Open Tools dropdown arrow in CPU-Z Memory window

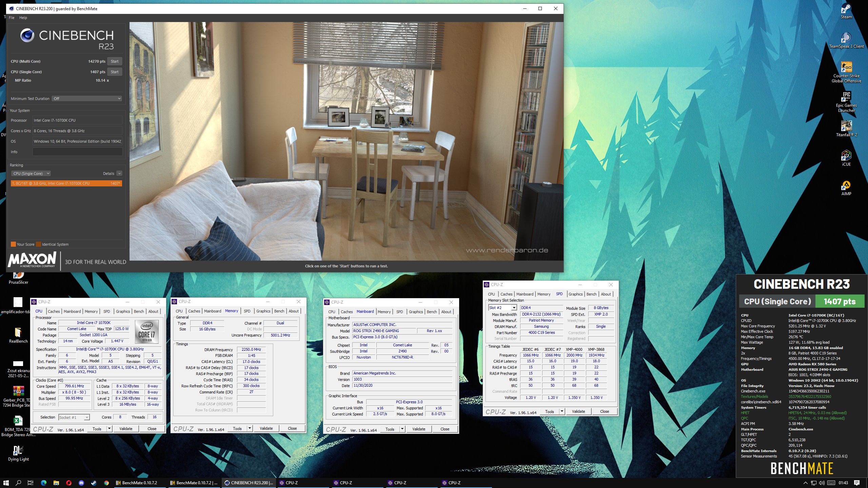click(250, 428)
